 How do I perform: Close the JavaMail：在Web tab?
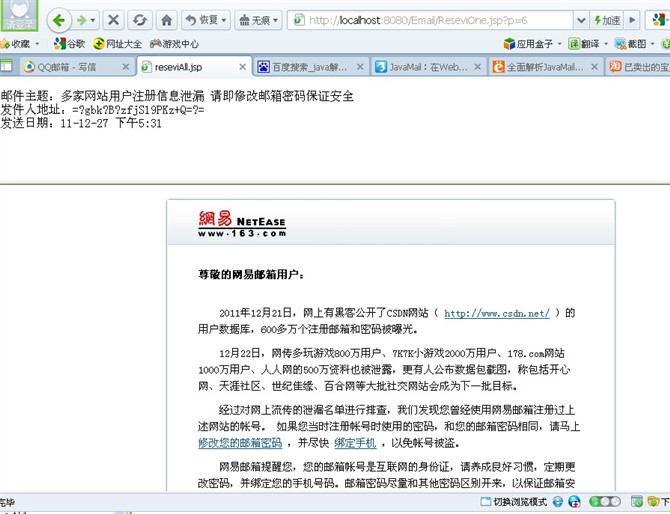click(478, 67)
